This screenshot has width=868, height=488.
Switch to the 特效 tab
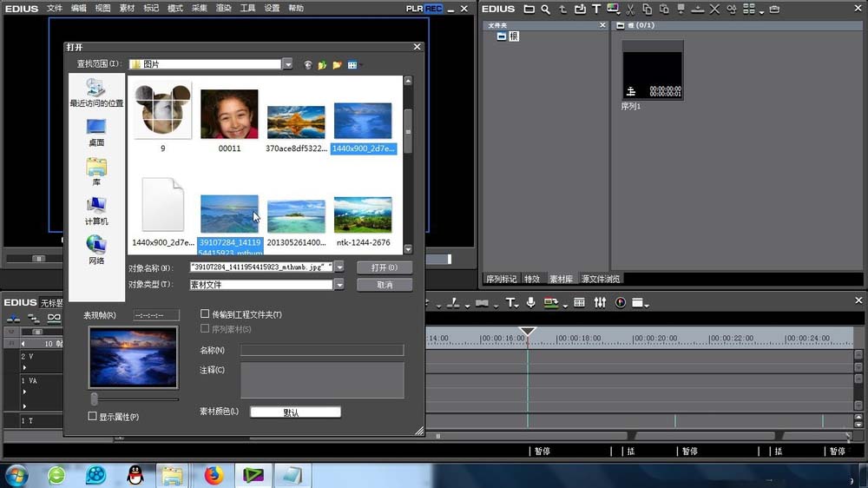tap(532, 279)
